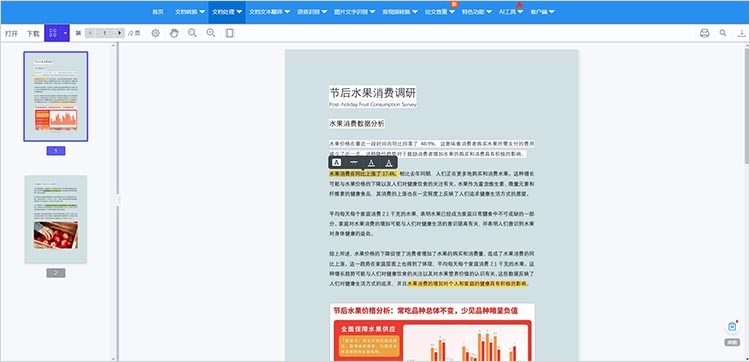Toggle the single page view icon

(x=230, y=33)
